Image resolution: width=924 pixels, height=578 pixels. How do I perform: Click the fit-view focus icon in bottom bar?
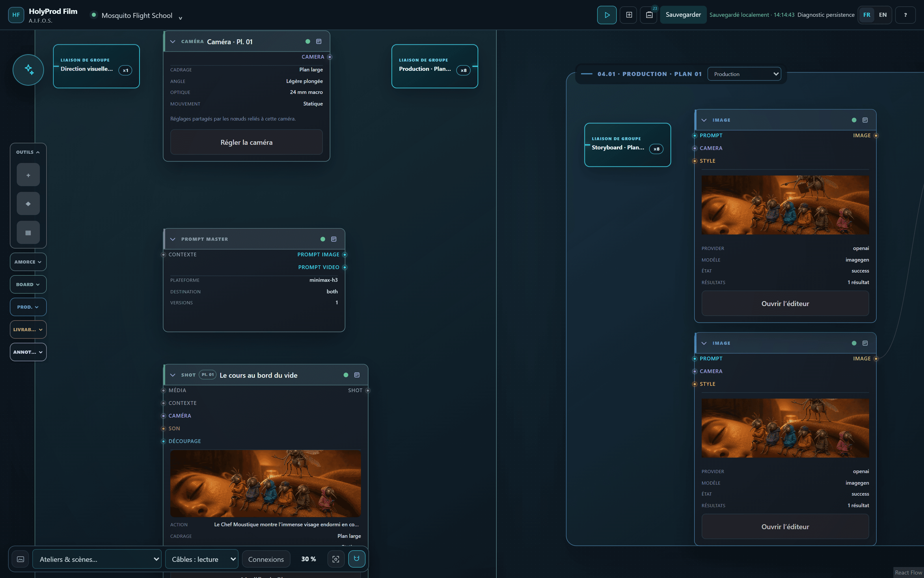[336, 559]
